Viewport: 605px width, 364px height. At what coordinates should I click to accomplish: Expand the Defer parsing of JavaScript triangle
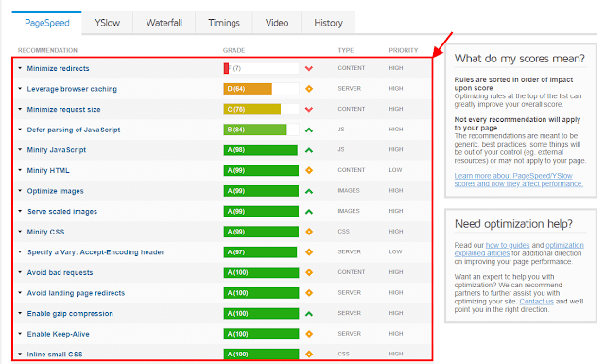coord(20,130)
